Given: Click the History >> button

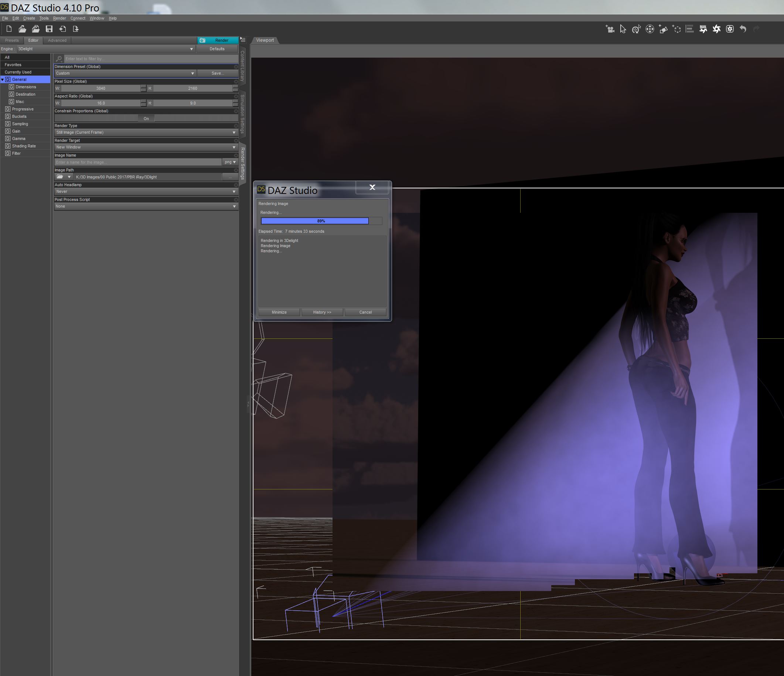Looking at the screenshot, I should (x=322, y=312).
